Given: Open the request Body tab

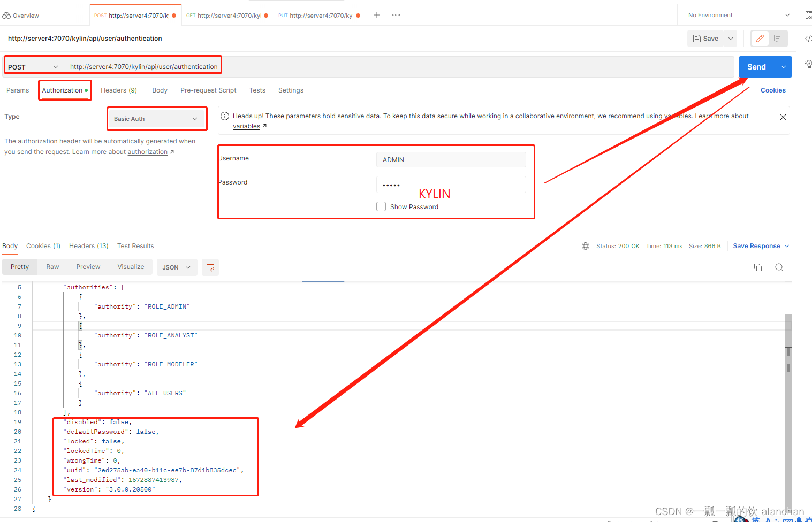Looking at the screenshot, I should pyautogui.click(x=160, y=90).
